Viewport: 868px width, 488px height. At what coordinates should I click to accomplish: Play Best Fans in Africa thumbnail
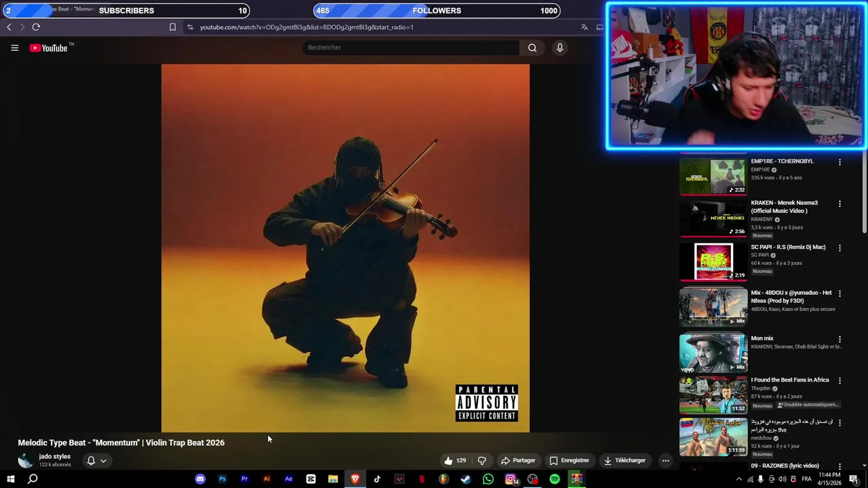[713, 395]
